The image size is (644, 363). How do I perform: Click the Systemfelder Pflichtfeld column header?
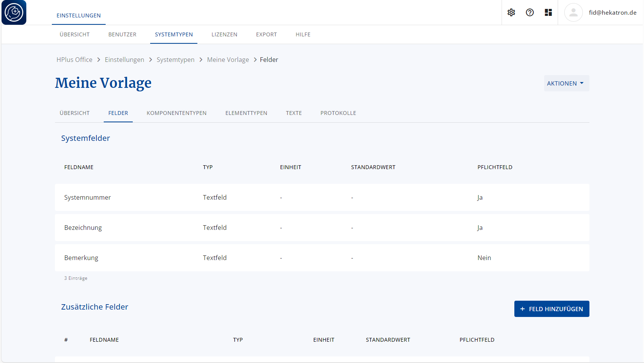(495, 167)
